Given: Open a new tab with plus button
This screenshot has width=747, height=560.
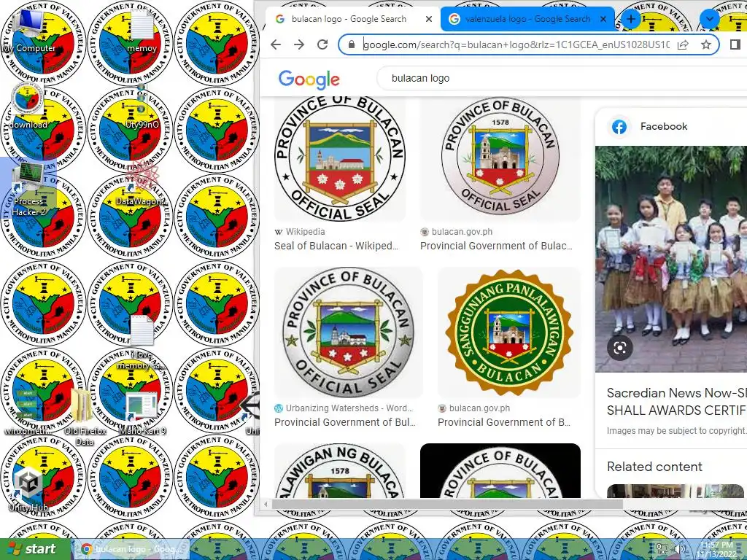Looking at the screenshot, I should point(631,19).
